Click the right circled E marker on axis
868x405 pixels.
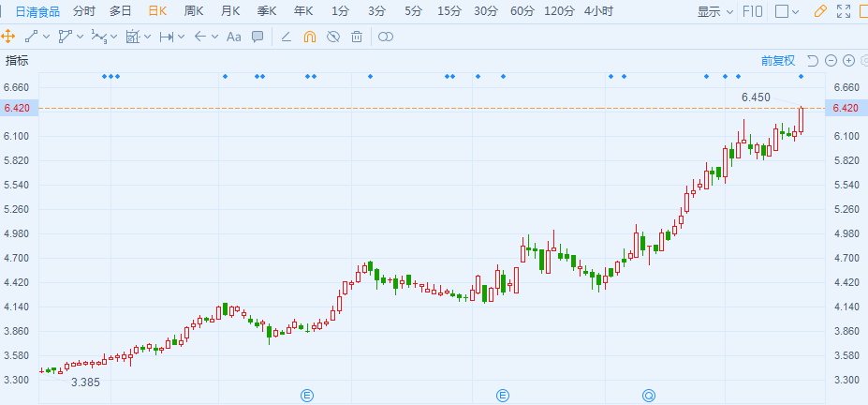coord(503,396)
